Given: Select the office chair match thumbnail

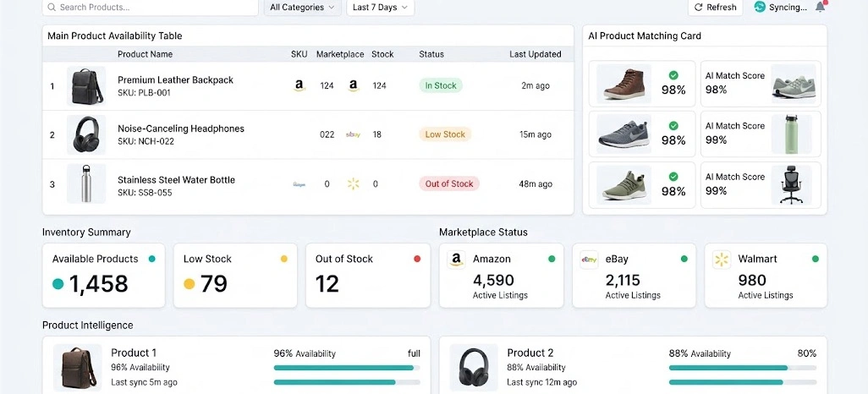Looking at the screenshot, I should [x=792, y=185].
